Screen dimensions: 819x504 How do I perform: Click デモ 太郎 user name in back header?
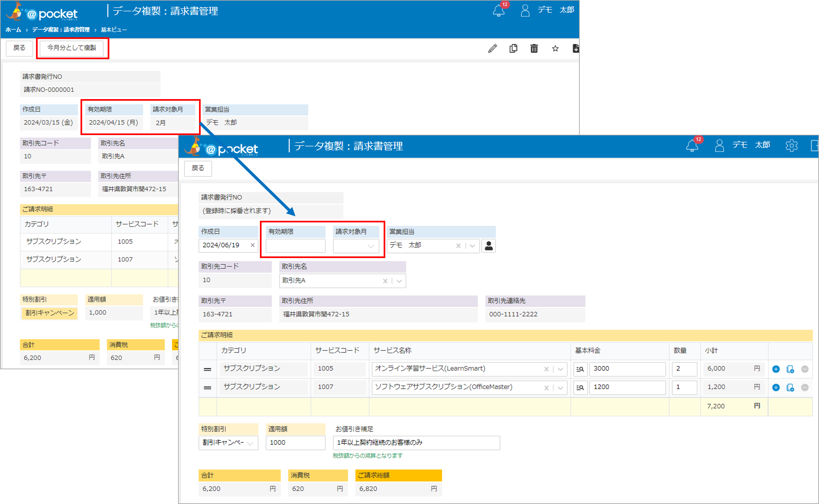[556, 10]
